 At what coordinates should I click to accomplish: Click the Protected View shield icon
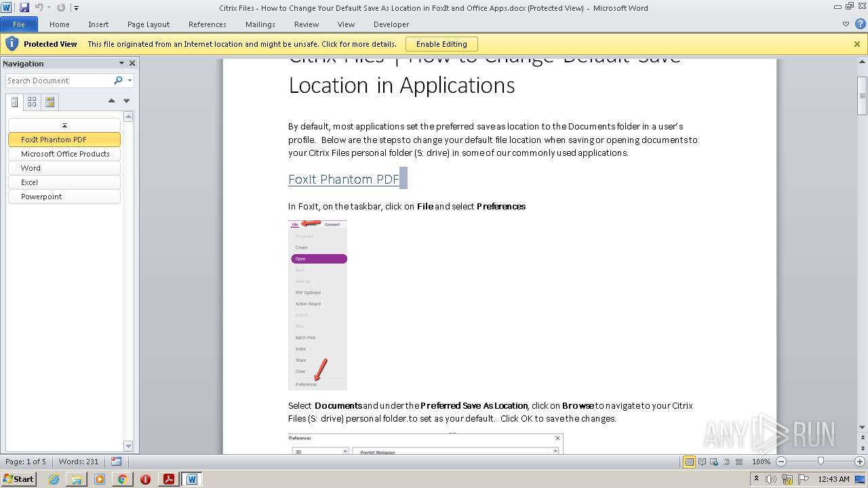12,44
